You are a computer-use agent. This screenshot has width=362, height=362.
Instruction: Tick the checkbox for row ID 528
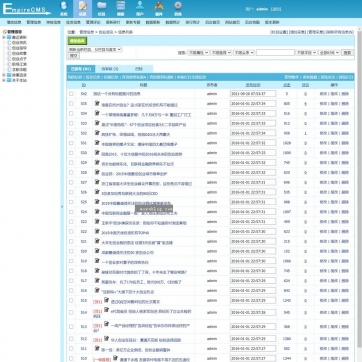(x=71, y=173)
